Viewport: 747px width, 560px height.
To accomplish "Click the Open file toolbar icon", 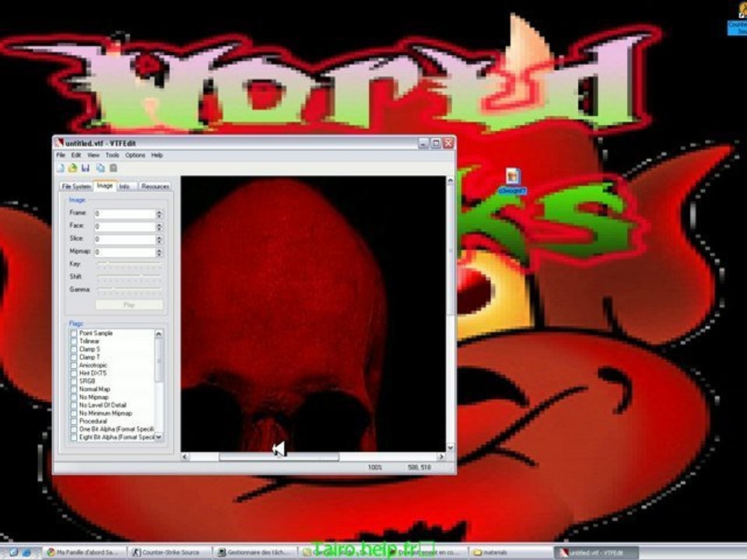I will pyautogui.click(x=73, y=168).
